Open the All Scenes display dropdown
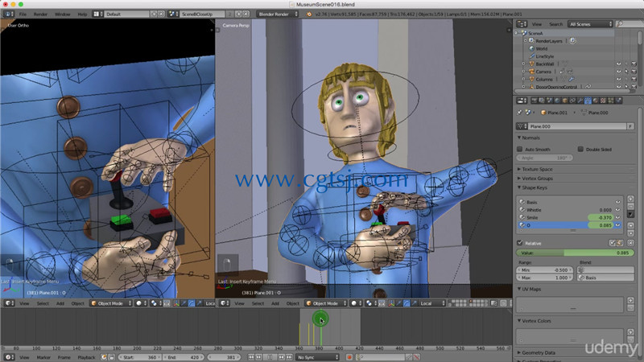This screenshot has height=362, width=644. (x=591, y=24)
